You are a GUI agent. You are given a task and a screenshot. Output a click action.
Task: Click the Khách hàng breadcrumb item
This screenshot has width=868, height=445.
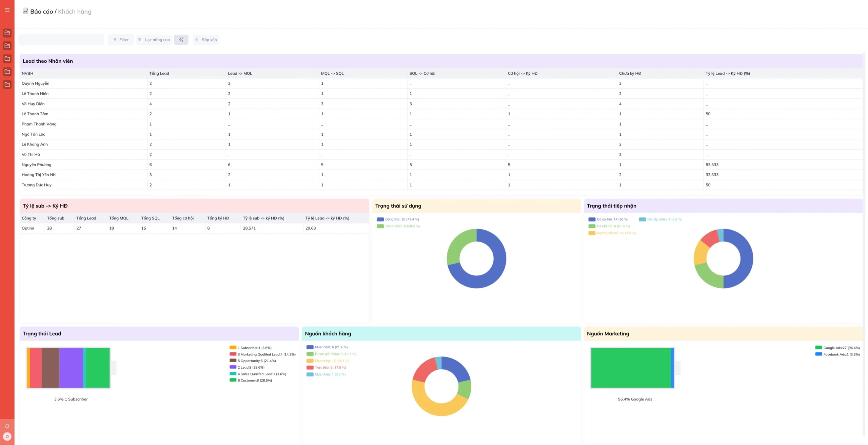(x=75, y=12)
